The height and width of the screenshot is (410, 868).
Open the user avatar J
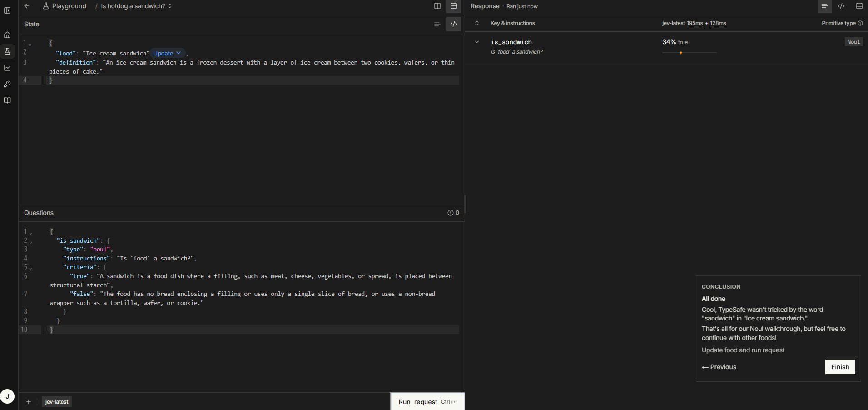pos(7,396)
